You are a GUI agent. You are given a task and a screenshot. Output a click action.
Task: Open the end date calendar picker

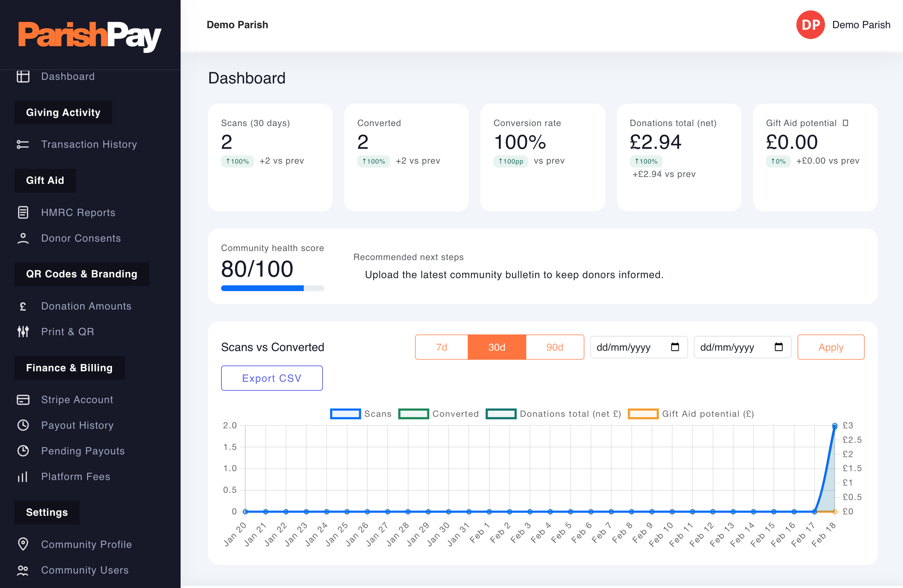point(778,347)
